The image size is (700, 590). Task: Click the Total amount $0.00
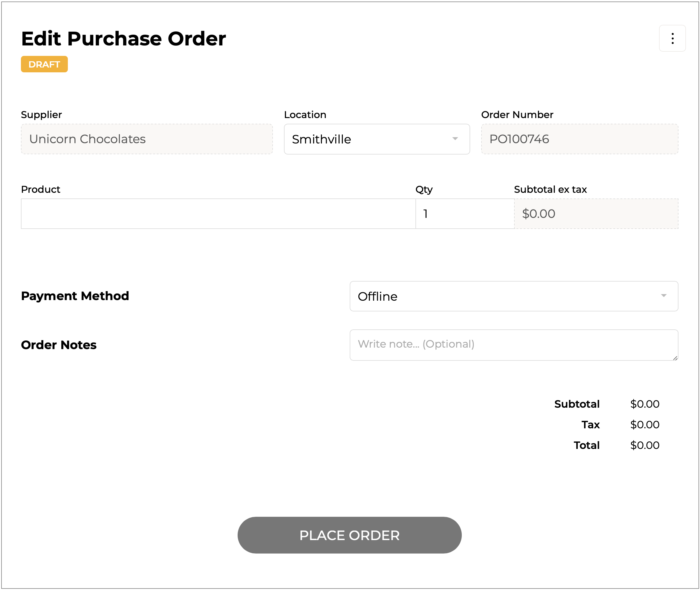[644, 445]
